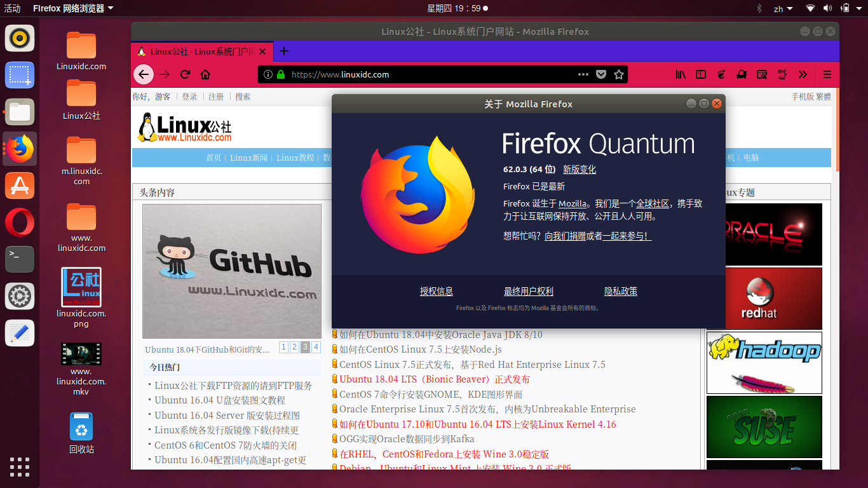Image resolution: width=868 pixels, height=488 pixels.
Task: Launch Opera browser from dock
Action: [x=20, y=222]
